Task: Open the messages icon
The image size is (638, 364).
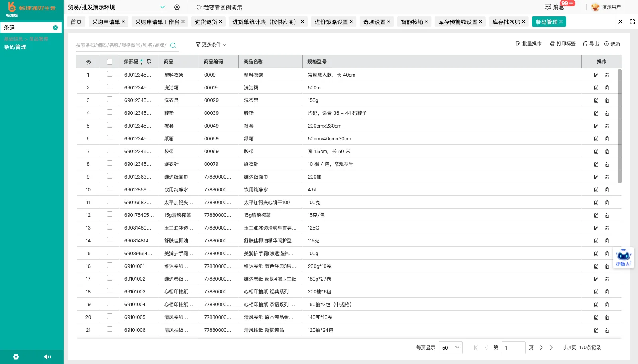Action: [548, 7]
